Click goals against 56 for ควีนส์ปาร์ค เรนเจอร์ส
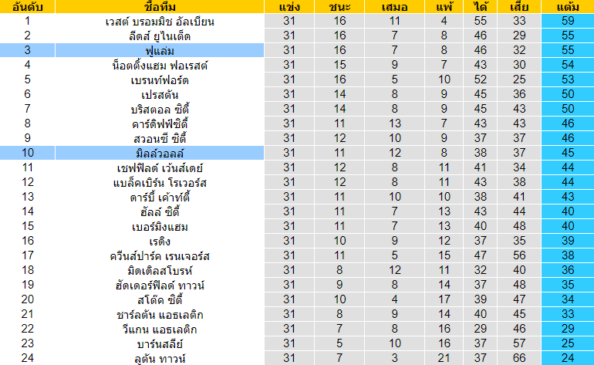This screenshot has height=365, width=594. 519,255
